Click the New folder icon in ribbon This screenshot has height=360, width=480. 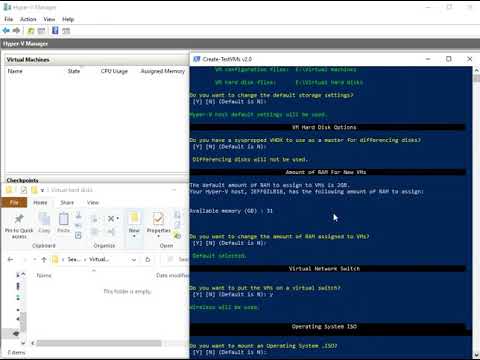coord(134,218)
